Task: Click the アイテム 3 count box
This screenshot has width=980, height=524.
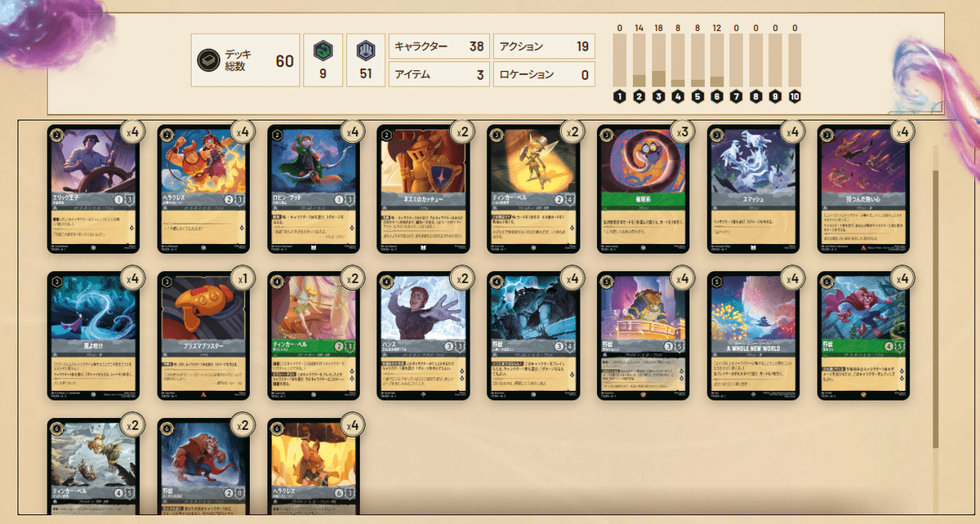Action: click(x=439, y=75)
